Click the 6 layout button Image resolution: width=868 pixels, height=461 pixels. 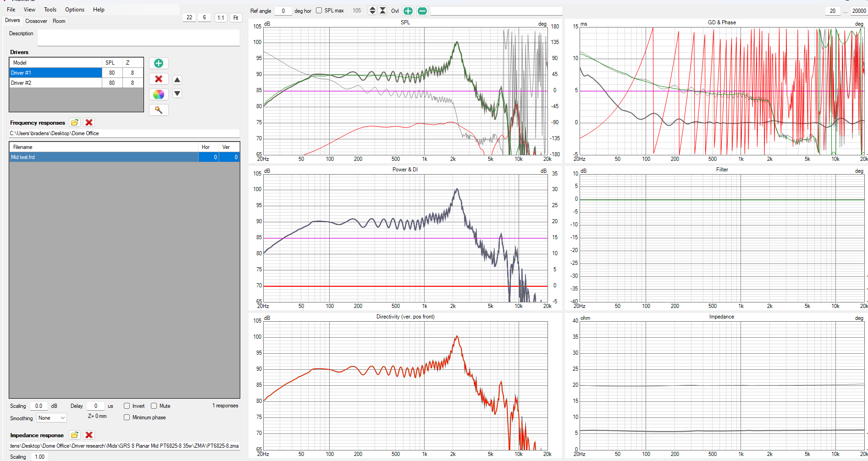coord(205,17)
